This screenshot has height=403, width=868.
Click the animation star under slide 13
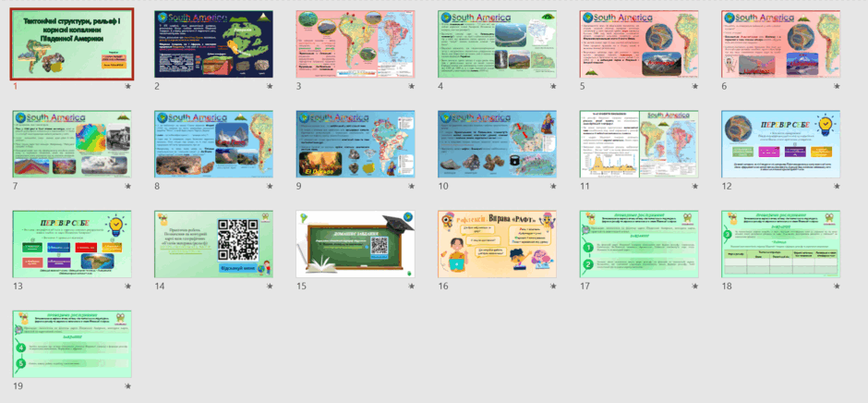[x=128, y=286]
